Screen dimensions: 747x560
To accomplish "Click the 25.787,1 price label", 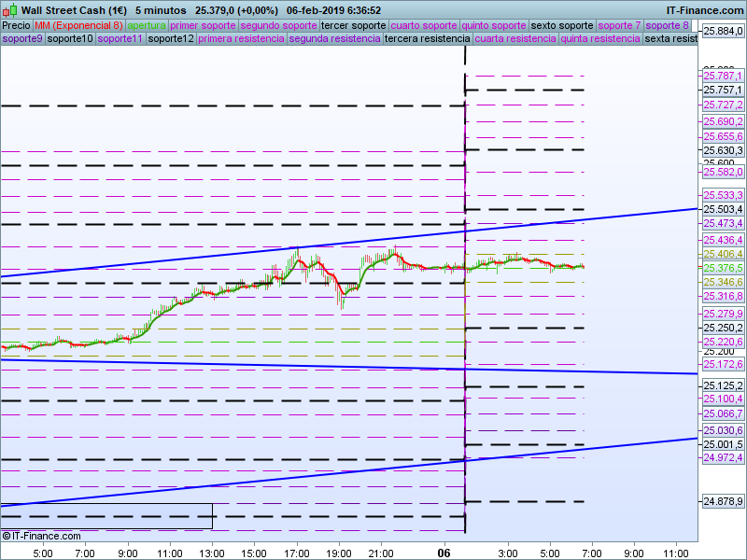I will 723,76.
